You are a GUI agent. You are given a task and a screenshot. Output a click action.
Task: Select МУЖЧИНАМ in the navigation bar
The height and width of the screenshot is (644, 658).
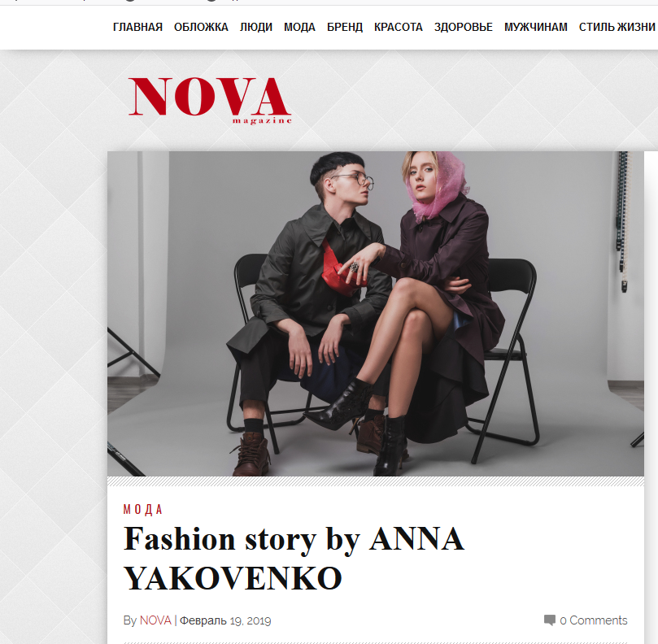pos(535,28)
